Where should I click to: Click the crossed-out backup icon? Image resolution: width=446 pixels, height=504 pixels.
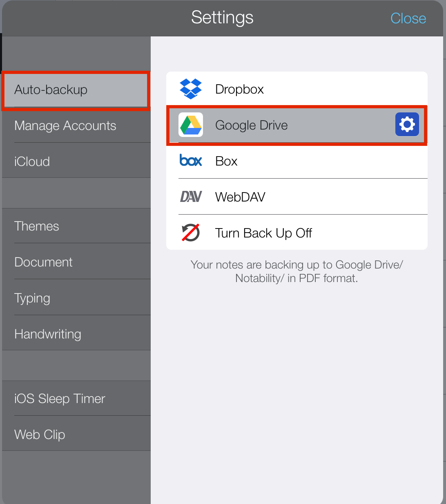[x=191, y=233]
